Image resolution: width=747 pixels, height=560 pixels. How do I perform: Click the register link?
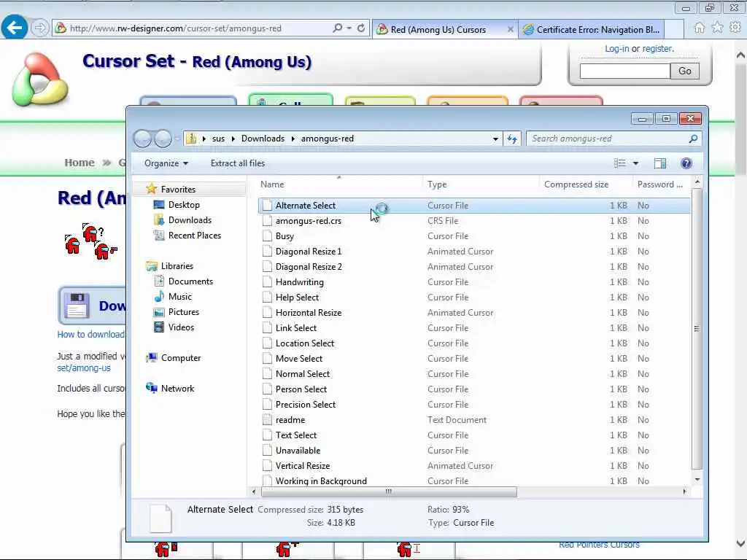point(657,49)
